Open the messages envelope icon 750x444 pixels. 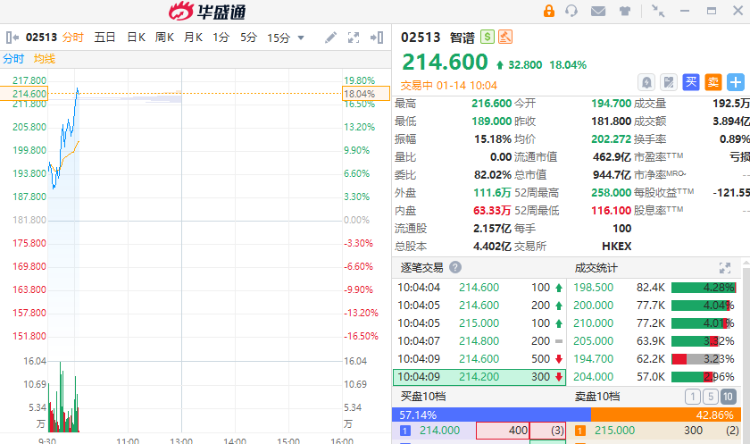point(598,11)
